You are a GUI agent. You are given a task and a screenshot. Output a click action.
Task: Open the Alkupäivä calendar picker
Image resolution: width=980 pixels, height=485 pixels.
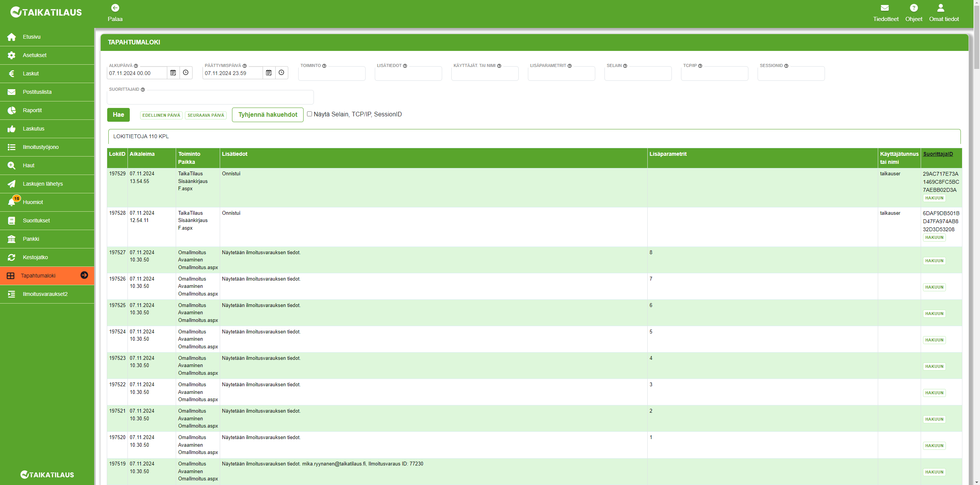tap(173, 73)
